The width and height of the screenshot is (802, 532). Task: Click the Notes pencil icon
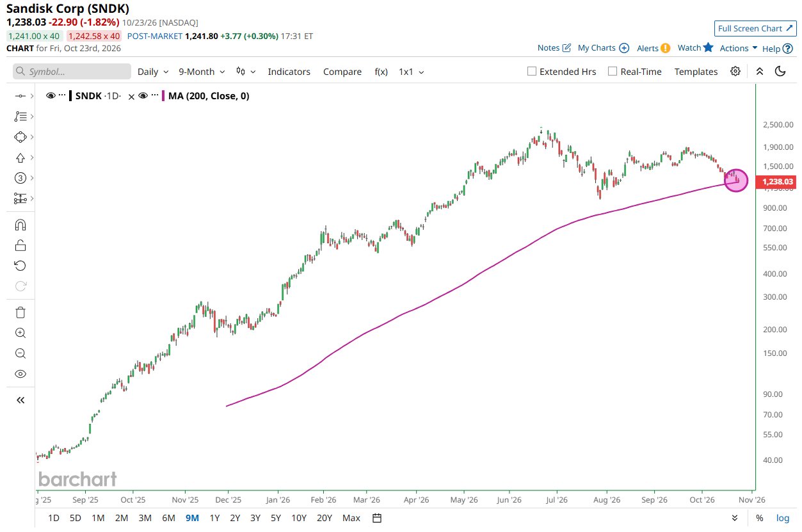tap(566, 48)
